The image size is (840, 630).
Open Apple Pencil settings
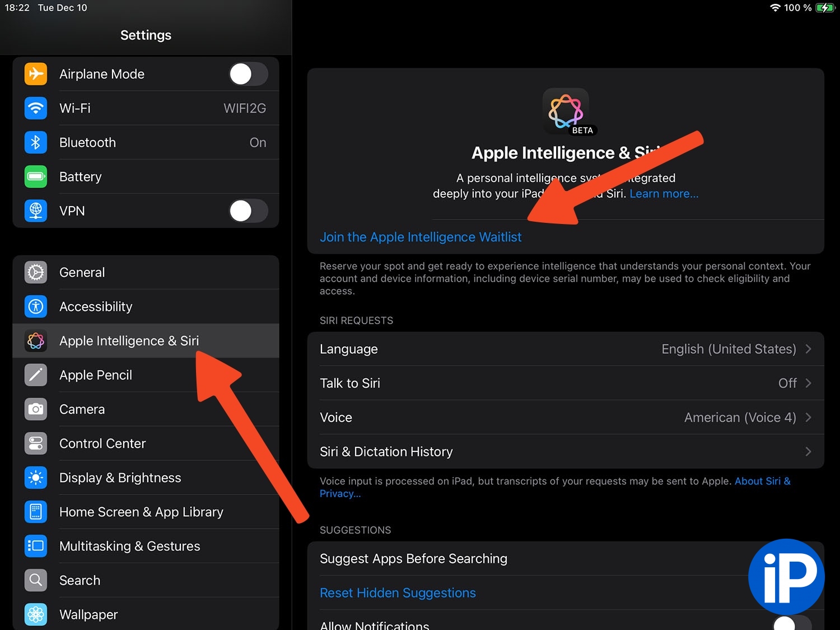tap(146, 375)
